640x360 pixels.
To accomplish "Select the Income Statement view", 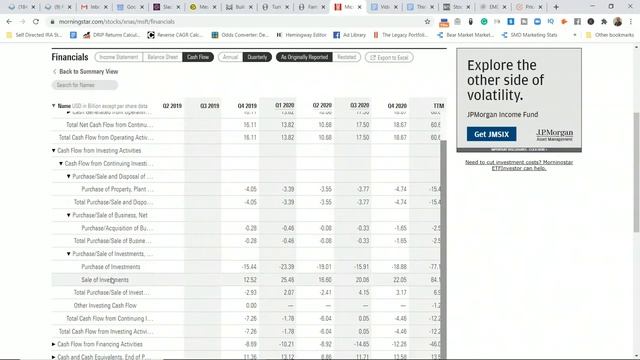I will point(119,57).
